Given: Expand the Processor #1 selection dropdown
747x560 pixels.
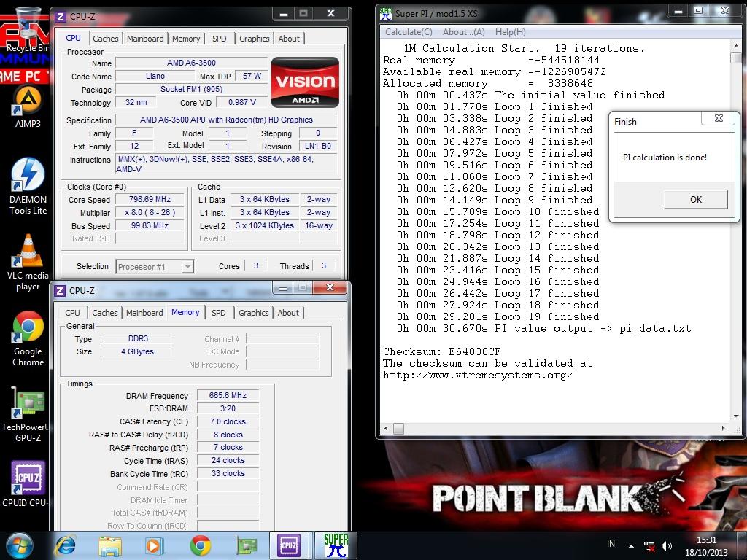Looking at the screenshot, I should tap(187, 267).
